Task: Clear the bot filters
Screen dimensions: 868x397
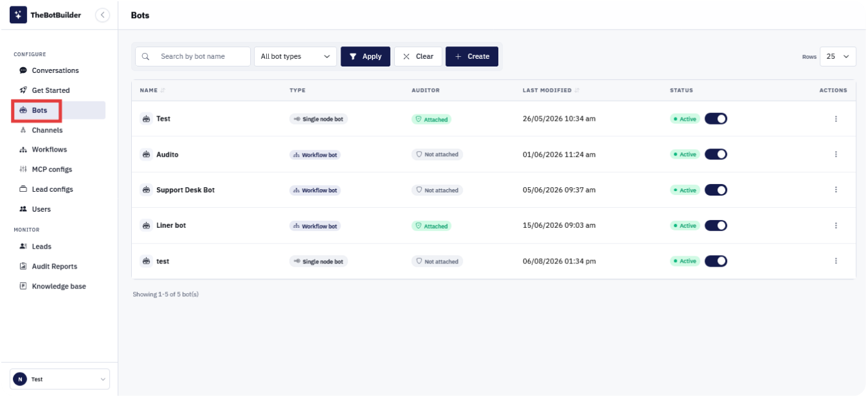Action: point(418,56)
